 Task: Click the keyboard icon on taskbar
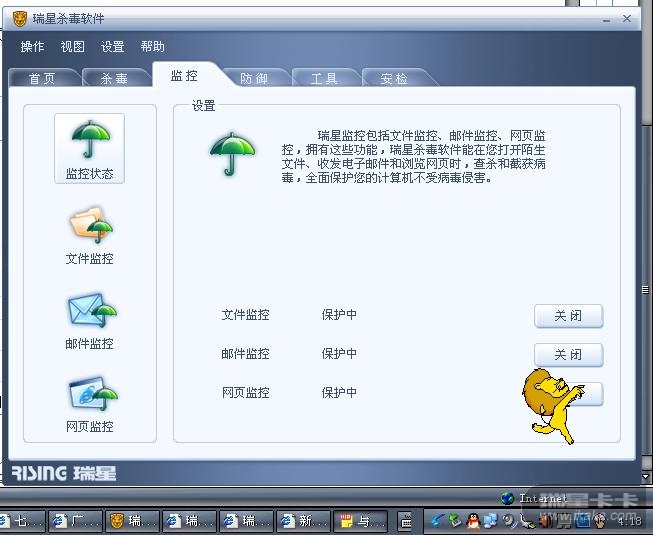[405, 521]
